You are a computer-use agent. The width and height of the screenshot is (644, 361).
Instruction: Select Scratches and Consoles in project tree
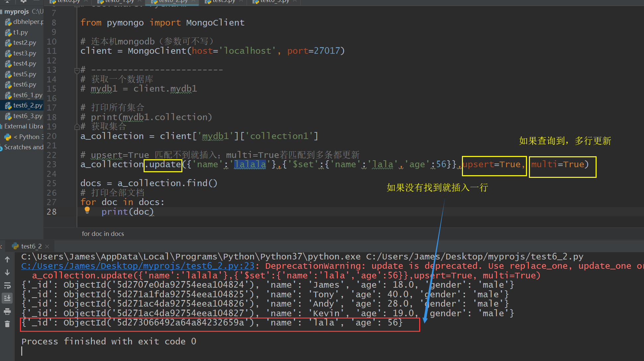tap(24, 147)
